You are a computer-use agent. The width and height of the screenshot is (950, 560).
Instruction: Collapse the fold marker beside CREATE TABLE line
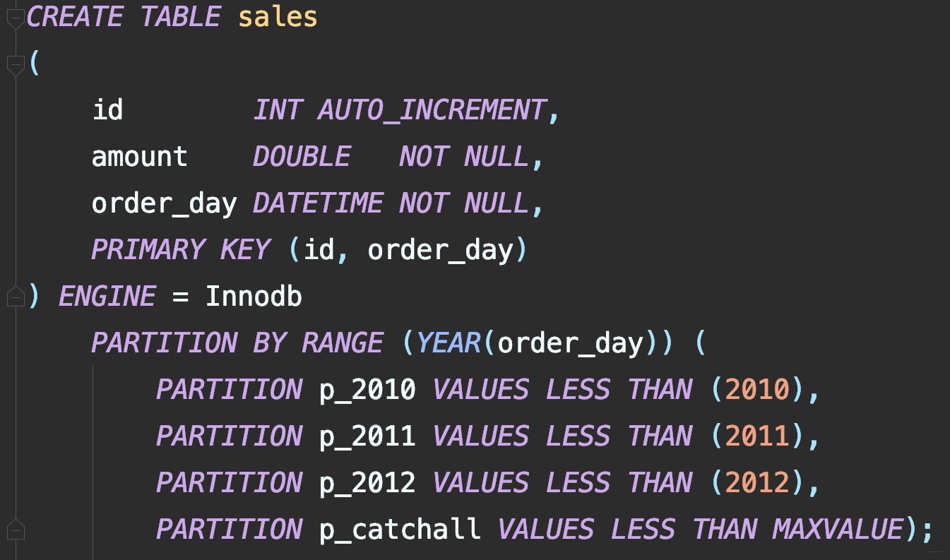(15, 19)
